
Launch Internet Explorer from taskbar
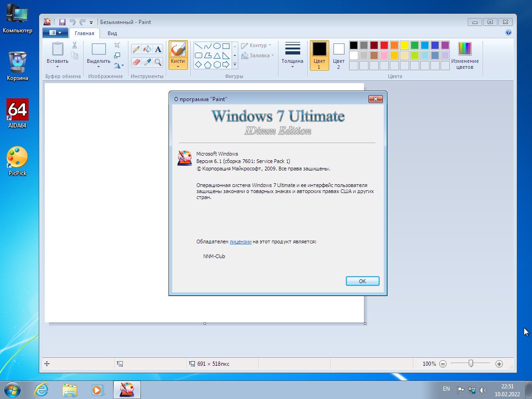click(42, 390)
